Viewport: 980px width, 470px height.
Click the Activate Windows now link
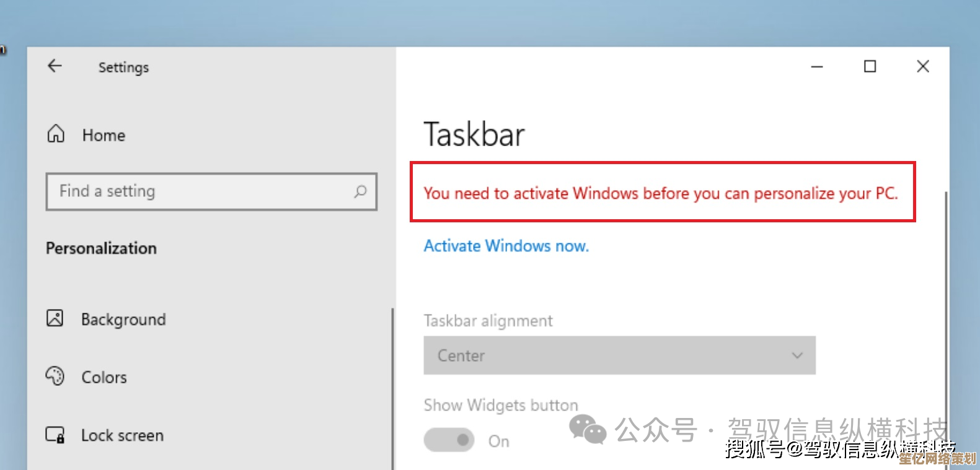(506, 246)
